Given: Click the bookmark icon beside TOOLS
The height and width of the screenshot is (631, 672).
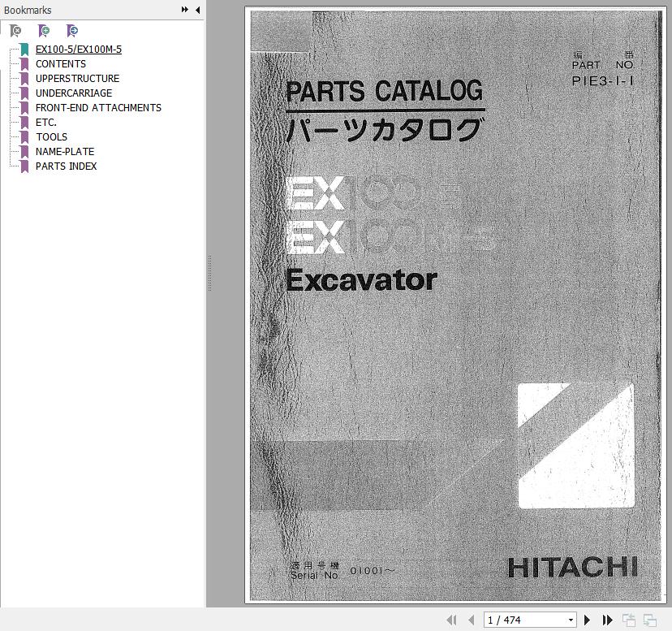Looking at the screenshot, I should click(x=24, y=136).
